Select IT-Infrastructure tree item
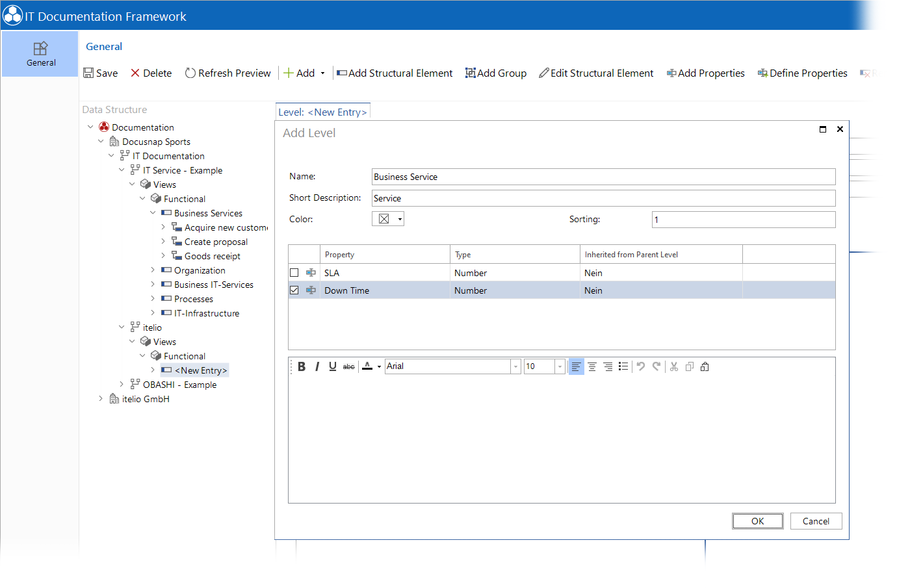Screen dimensions: 897x588 207,313
